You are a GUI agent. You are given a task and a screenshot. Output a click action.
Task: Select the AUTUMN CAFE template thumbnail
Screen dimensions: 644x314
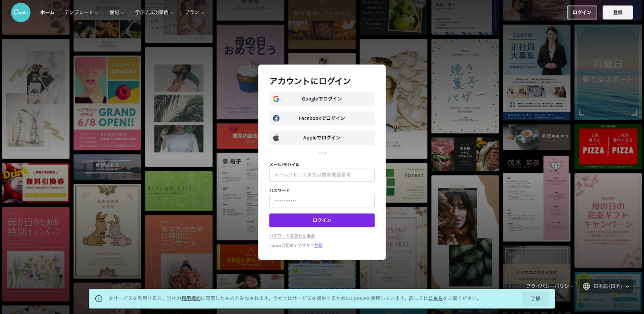[x=179, y=191]
